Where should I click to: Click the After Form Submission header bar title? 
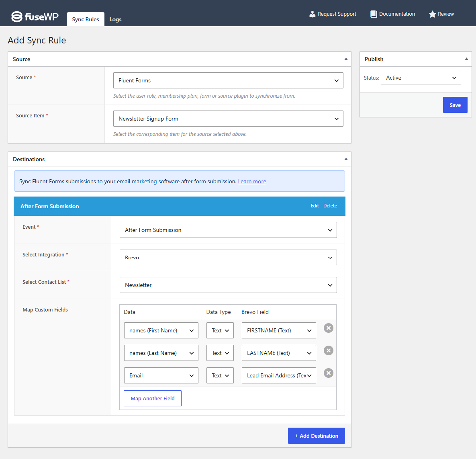(x=49, y=206)
